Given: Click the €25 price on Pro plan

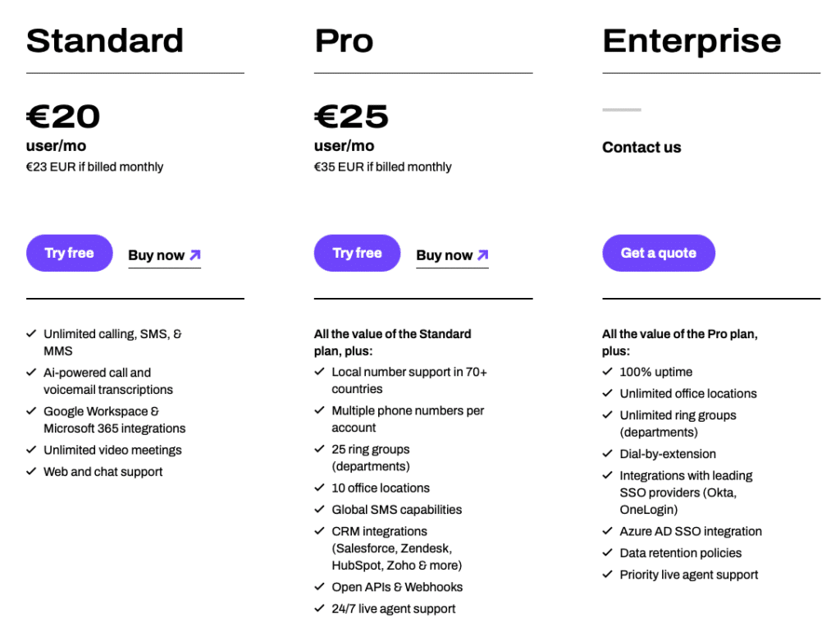Looking at the screenshot, I should (x=351, y=117).
